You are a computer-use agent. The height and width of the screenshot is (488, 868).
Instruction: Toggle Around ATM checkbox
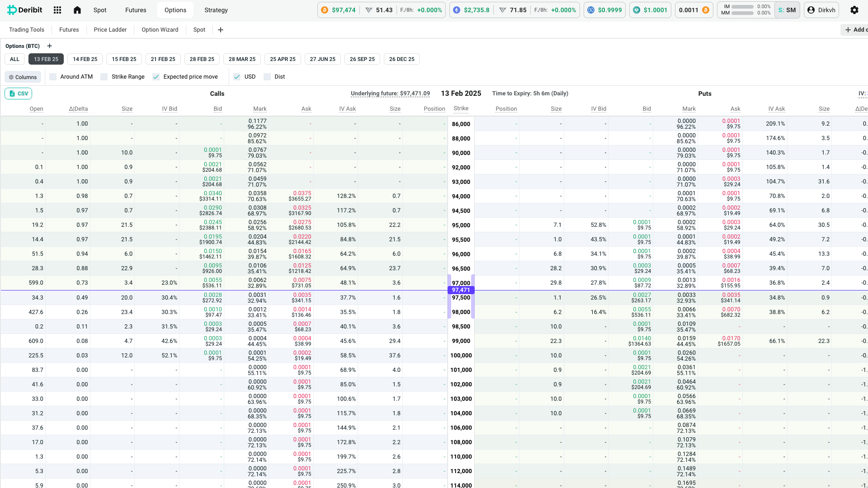(53, 77)
